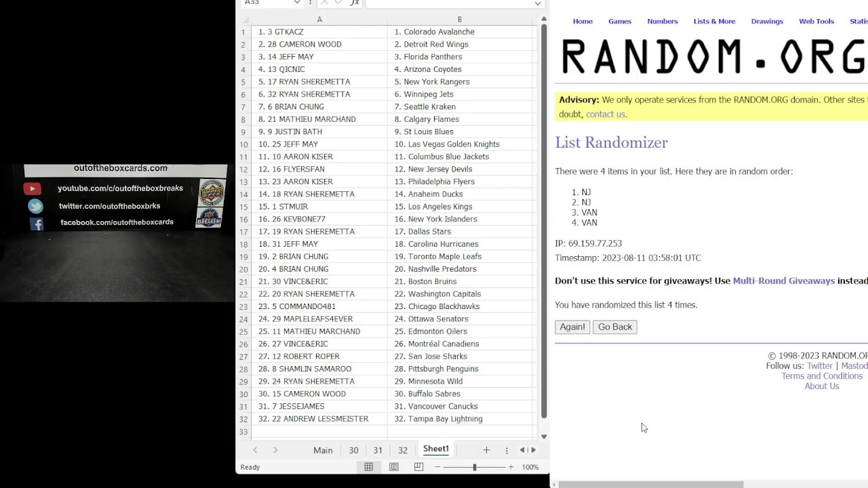Viewport: 868px width, 488px height.
Task: Select column A header
Action: tap(319, 20)
